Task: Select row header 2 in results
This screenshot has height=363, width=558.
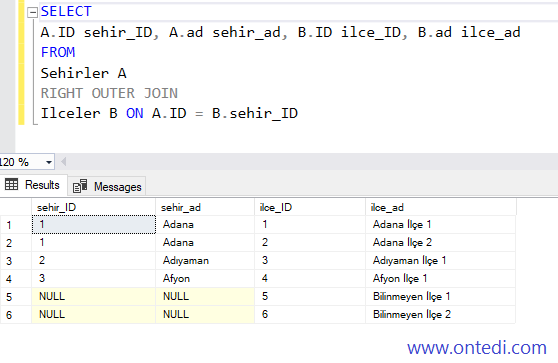Action: pos(16,243)
